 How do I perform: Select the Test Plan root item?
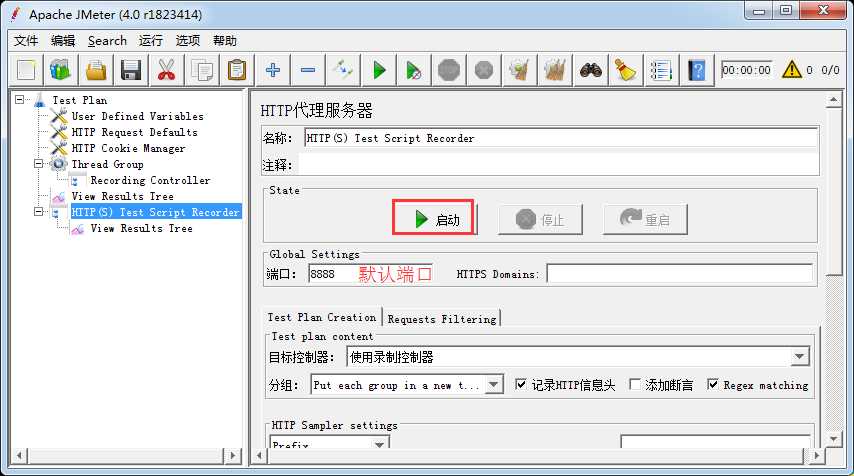pyautogui.click(x=80, y=100)
